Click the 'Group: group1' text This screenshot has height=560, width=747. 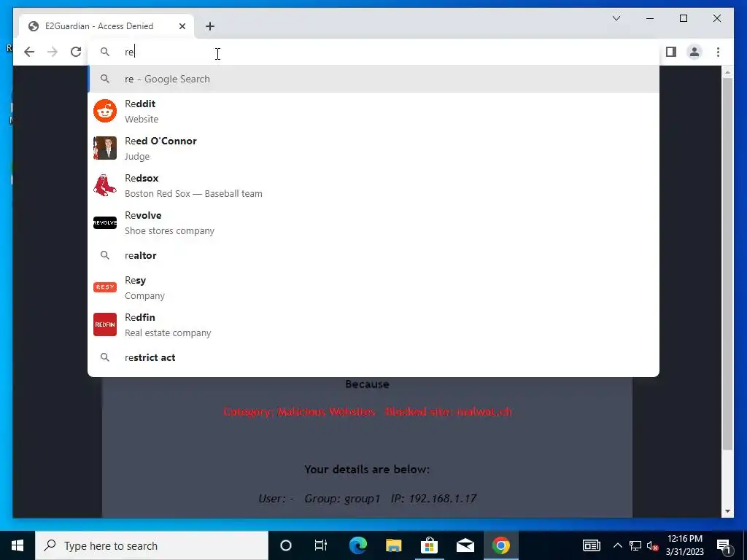click(342, 498)
